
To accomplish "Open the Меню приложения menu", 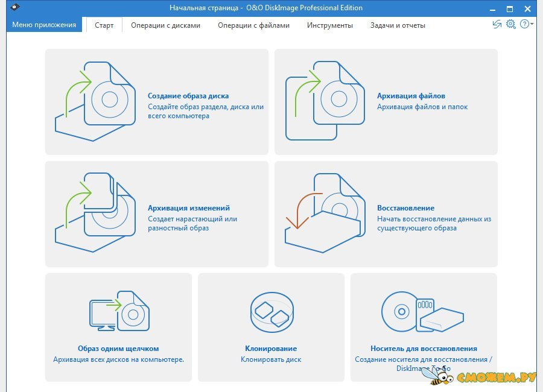I will [44, 25].
